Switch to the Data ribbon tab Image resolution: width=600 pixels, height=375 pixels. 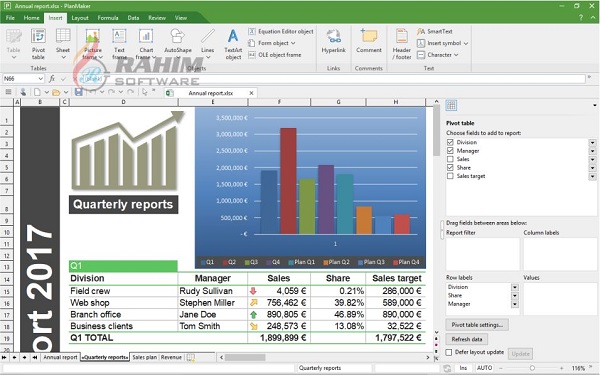coord(133,18)
